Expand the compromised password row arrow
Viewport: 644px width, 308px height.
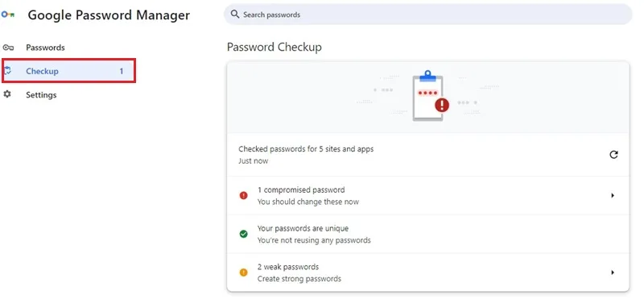click(613, 196)
